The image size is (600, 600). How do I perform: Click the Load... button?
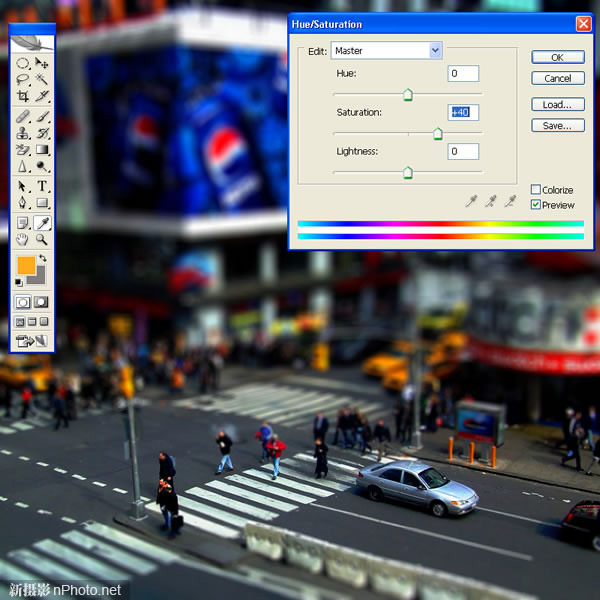pyautogui.click(x=557, y=104)
